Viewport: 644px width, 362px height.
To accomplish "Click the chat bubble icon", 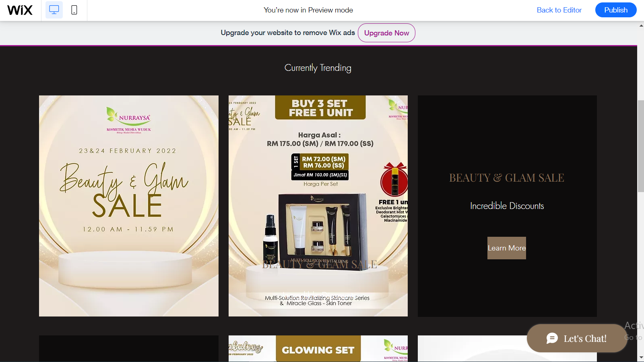I will point(552,338).
